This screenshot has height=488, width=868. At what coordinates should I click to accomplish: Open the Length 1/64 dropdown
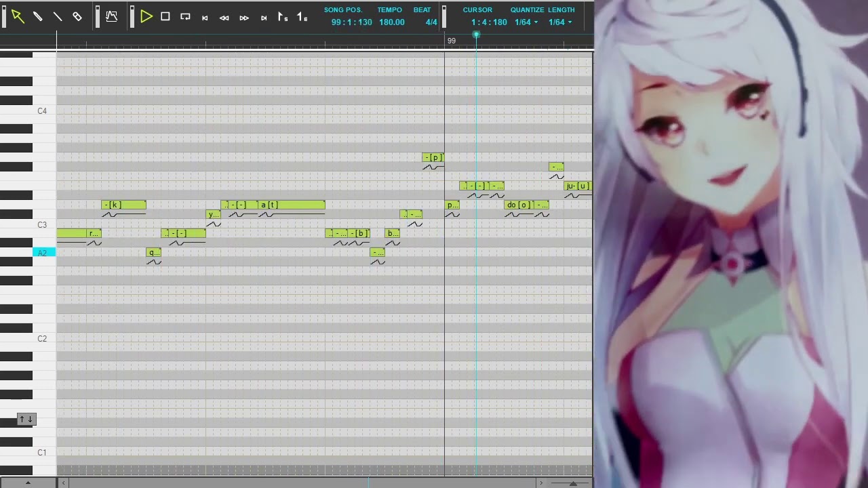coord(560,22)
